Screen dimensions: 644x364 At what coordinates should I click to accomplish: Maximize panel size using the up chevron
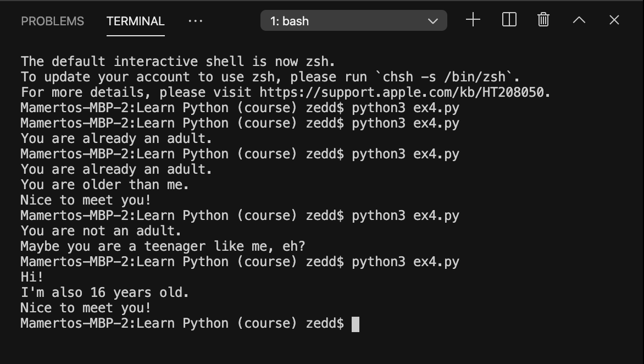click(579, 20)
